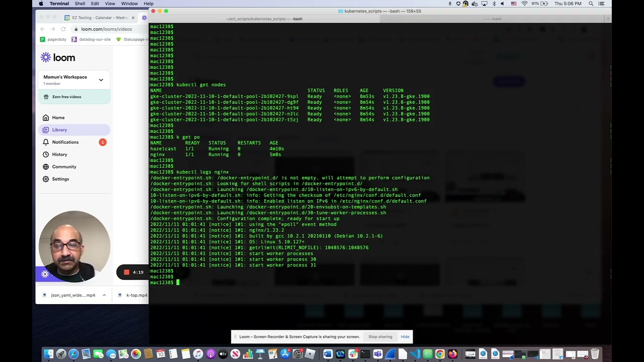Open the datadog-our-site bookmark
644x362 pixels.
tap(91, 39)
